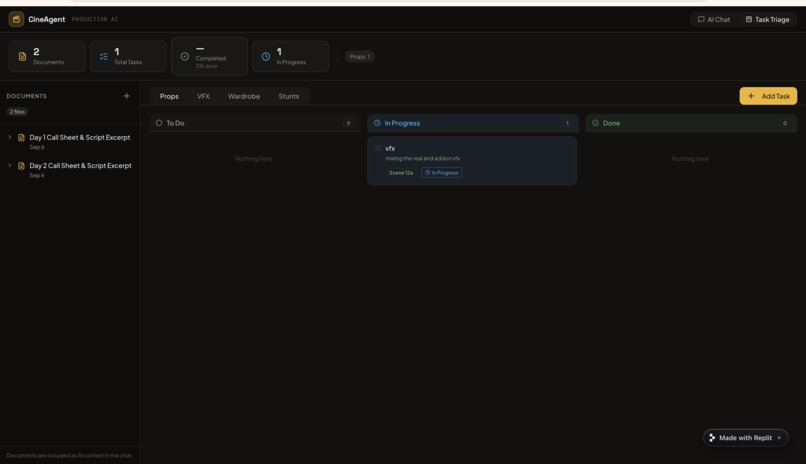Click the Completed checkmark stat icon

tap(185, 57)
